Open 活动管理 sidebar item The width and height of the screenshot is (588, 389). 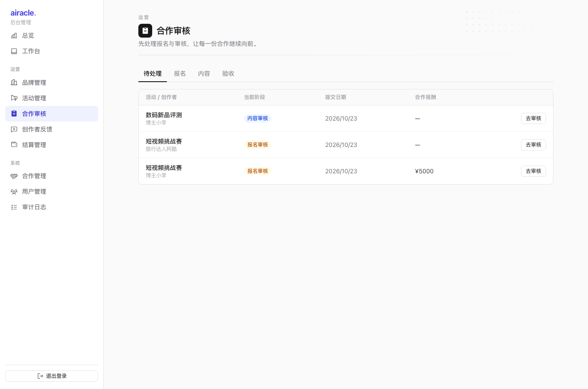click(51, 98)
